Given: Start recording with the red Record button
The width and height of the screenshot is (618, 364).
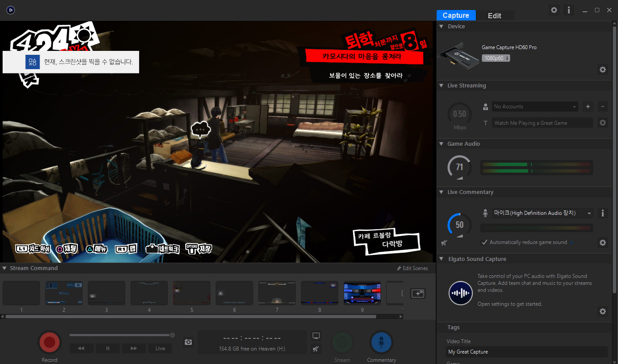Looking at the screenshot, I should tap(49, 341).
